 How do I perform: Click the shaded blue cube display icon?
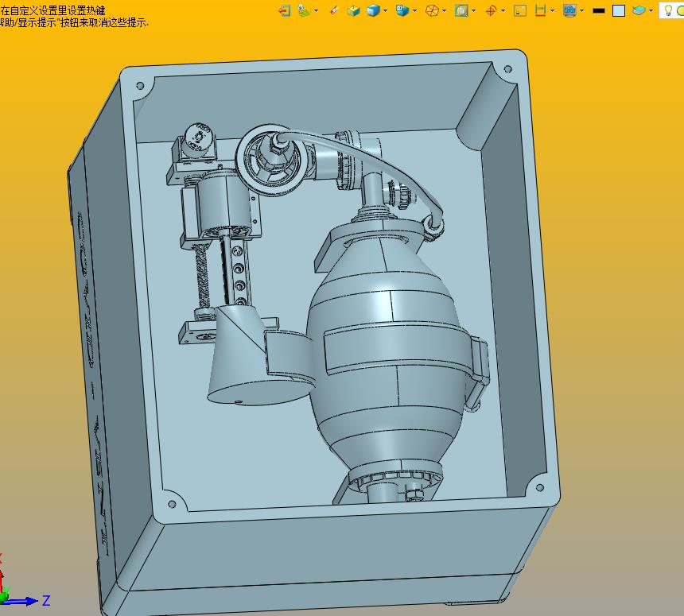coord(373,10)
